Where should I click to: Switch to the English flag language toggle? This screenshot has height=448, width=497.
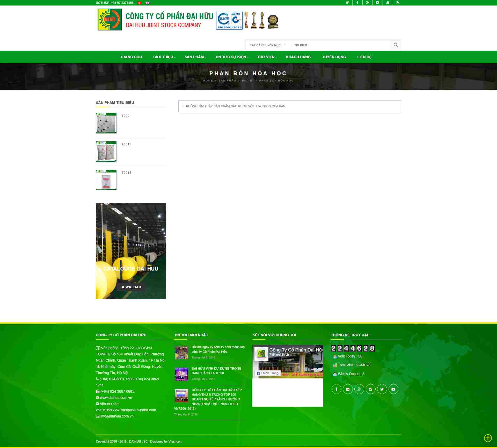point(147,3)
